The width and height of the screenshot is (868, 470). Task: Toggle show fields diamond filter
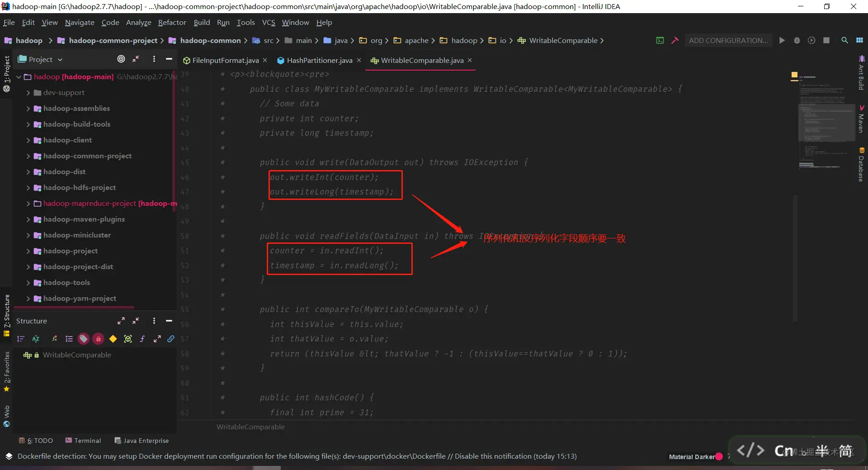113,339
